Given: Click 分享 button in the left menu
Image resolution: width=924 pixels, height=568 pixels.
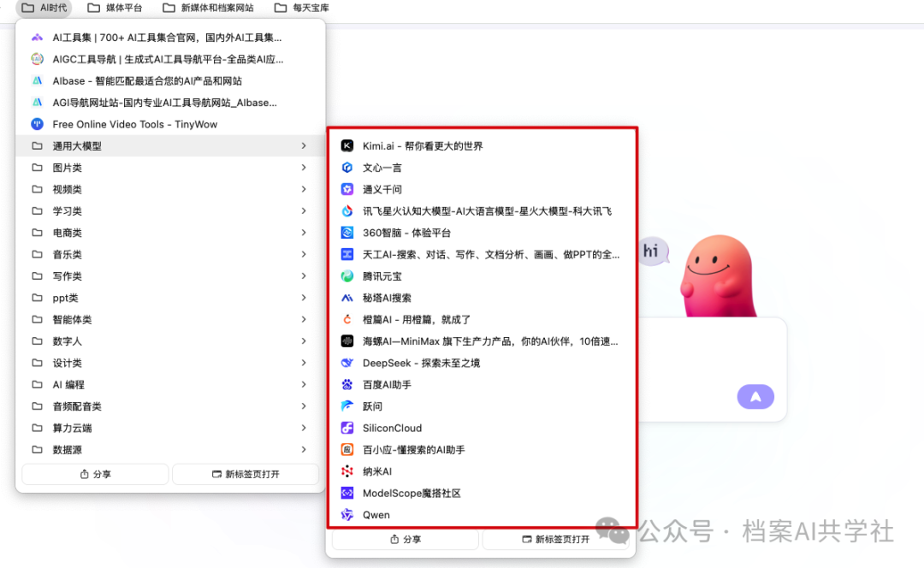Looking at the screenshot, I should pyautogui.click(x=96, y=474).
